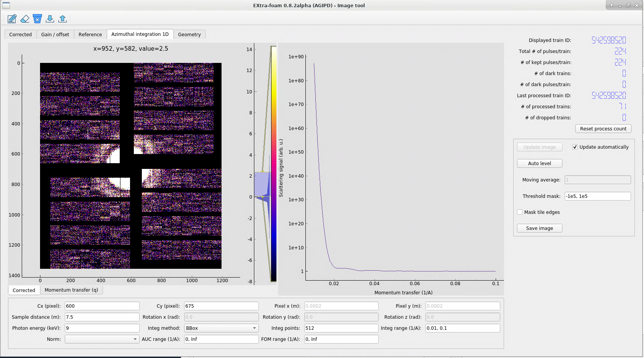This screenshot has height=358, width=644.
Task: Switch to the Geometry tab
Action: coord(190,34)
